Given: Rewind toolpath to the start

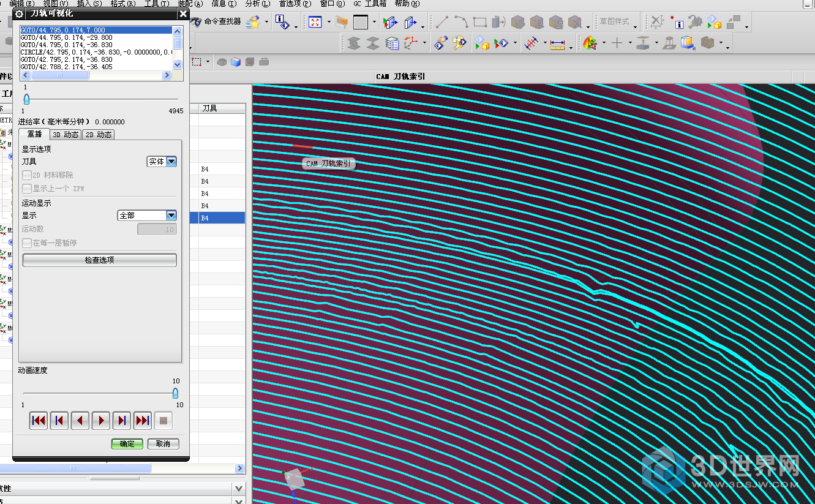Looking at the screenshot, I should point(39,421).
